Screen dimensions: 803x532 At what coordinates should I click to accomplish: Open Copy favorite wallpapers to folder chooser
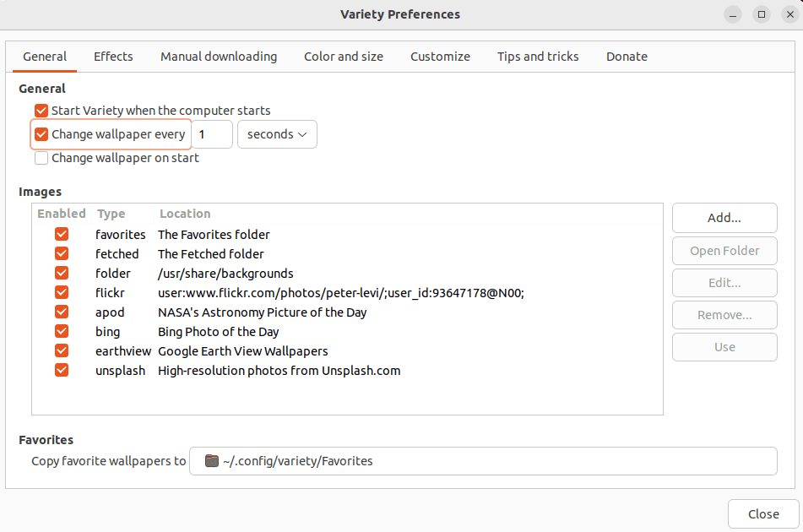point(483,461)
